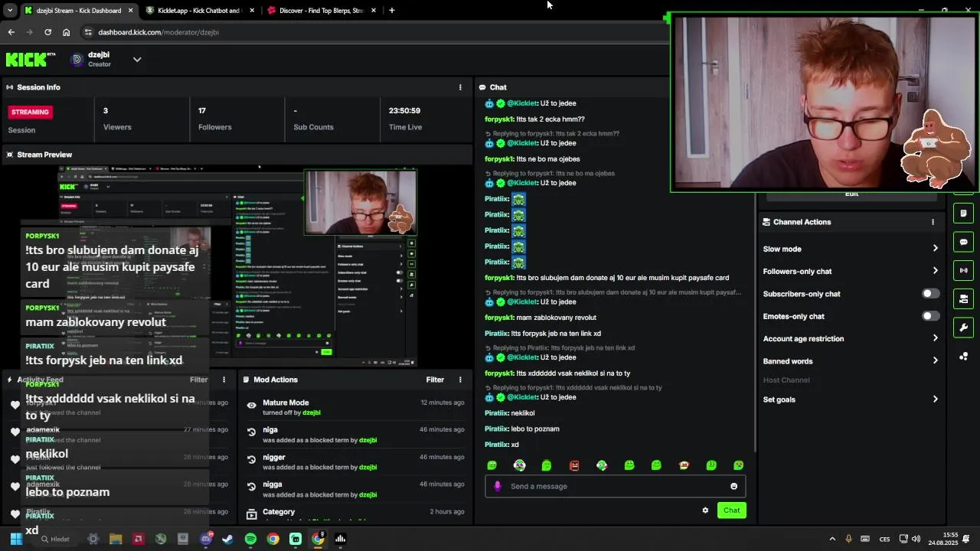This screenshot has height=551, width=980.
Task: Open chat settings gear icon
Action: [705, 510]
